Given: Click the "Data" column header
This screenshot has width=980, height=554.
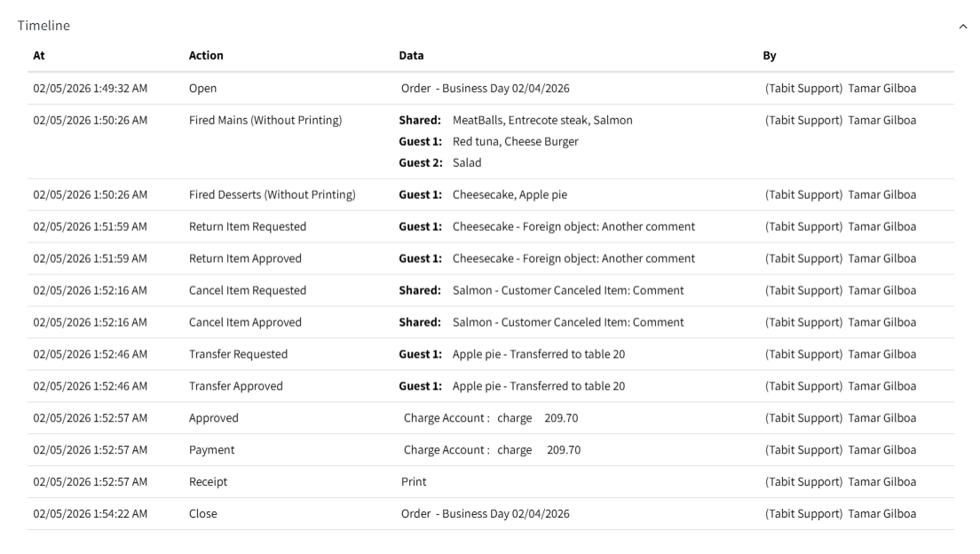Looking at the screenshot, I should click(411, 56).
